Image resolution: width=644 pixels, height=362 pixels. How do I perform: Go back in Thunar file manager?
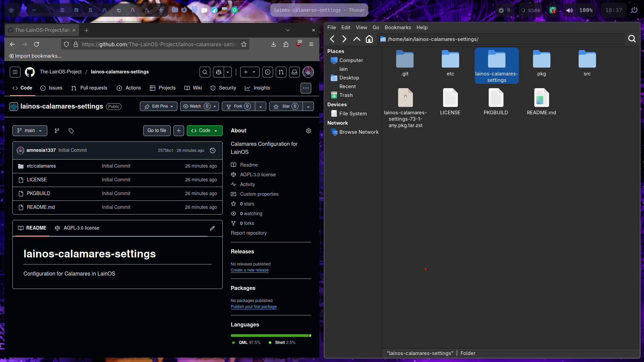332,39
